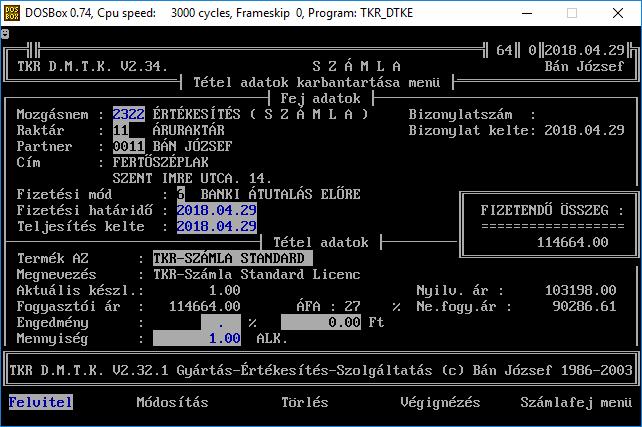The height and width of the screenshot is (427, 642).
Task: Click the Engedmény percent field
Action: click(221, 323)
